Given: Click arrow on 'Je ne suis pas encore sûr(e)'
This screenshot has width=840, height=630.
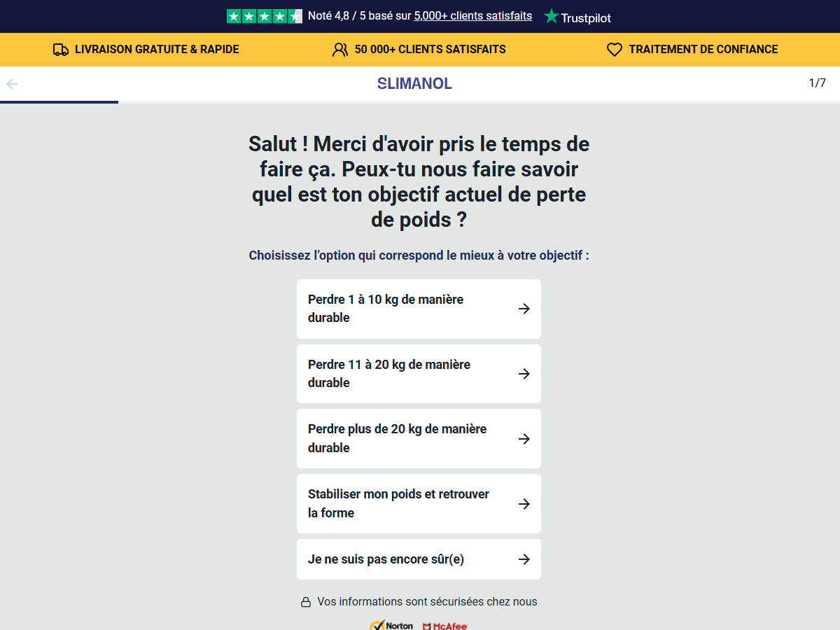Looking at the screenshot, I should (524, 559).
